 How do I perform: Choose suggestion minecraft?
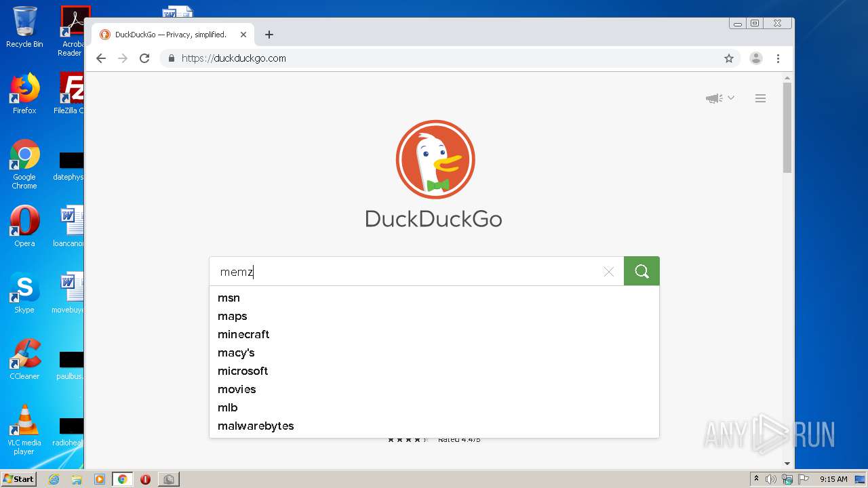click(x=434, y=334)
